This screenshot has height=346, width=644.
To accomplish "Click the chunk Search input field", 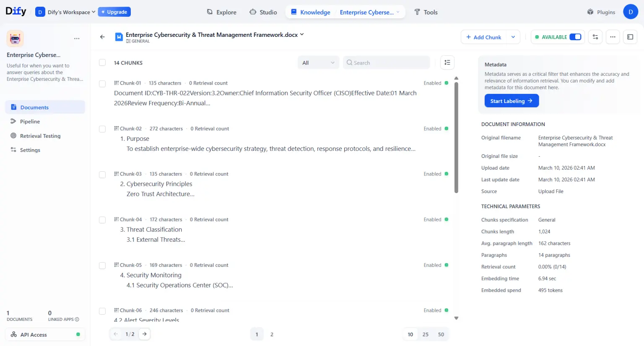I will (x=387, y=62).
